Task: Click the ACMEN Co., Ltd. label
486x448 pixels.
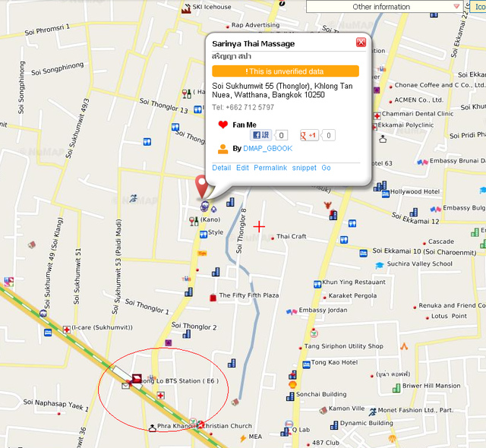Action: 418,100
